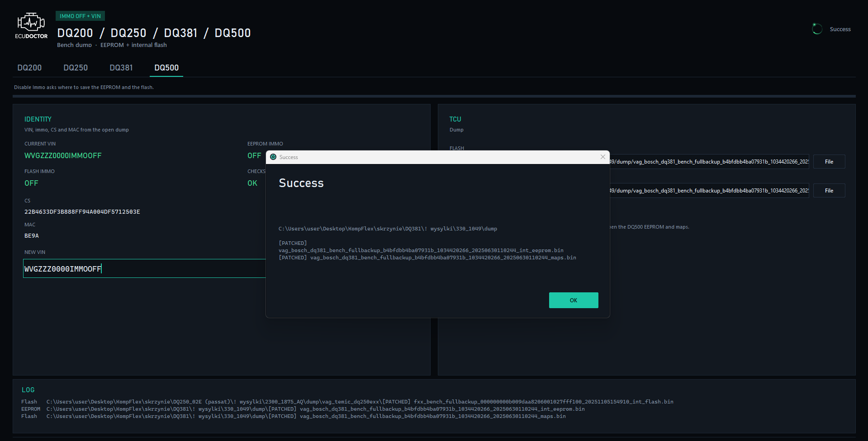
Task: Click the dump folder path in dialog
Action: [x=388, y=229]
